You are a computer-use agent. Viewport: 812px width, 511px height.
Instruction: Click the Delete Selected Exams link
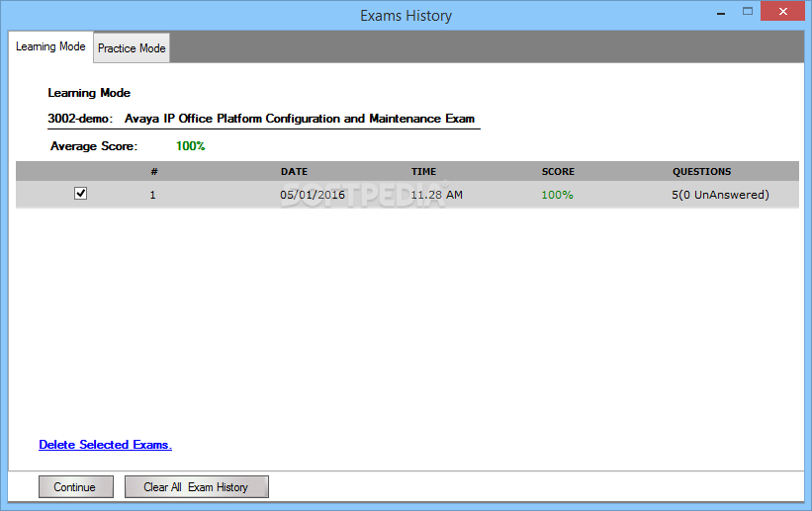(105, 445)
